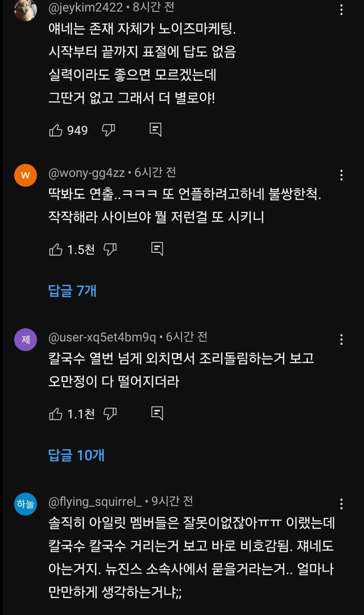The height and width of the screenshot is (615, 364).
Task: Dislike the comment by @user-xq5et4bm9q
Action: [110, 413]
